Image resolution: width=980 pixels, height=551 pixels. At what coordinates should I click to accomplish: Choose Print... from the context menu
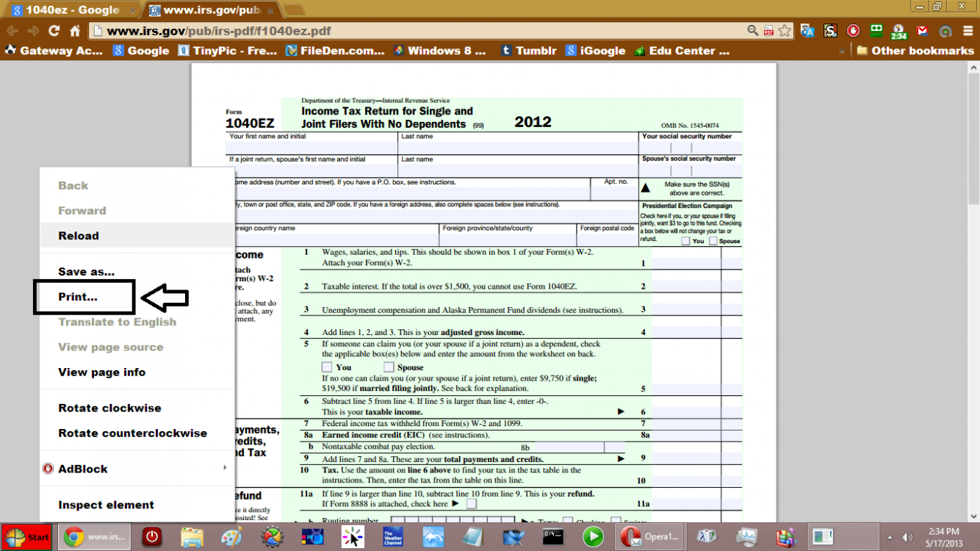click(137, 297)
